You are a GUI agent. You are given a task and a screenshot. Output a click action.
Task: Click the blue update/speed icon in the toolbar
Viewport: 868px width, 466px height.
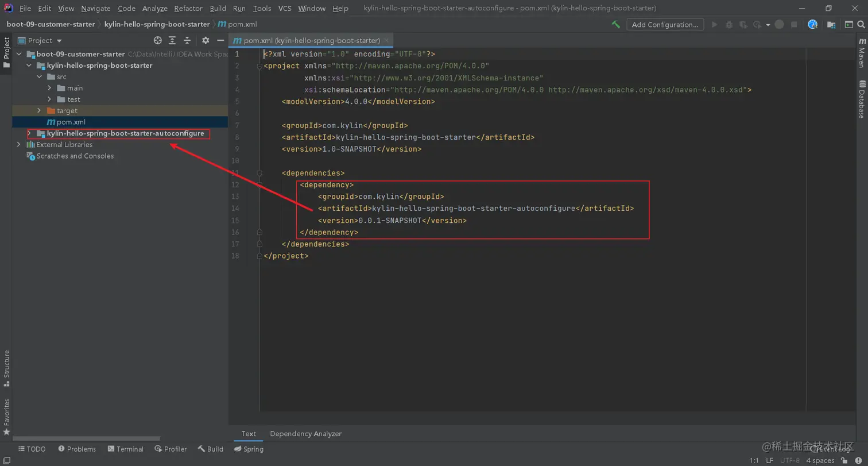tap(812, 24)
